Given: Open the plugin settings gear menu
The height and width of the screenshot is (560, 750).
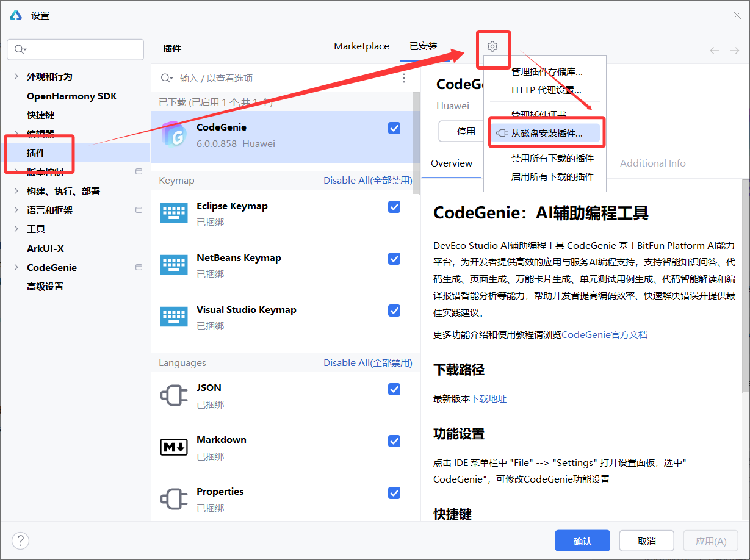Looking at the screenshot, I should [492, 46].
